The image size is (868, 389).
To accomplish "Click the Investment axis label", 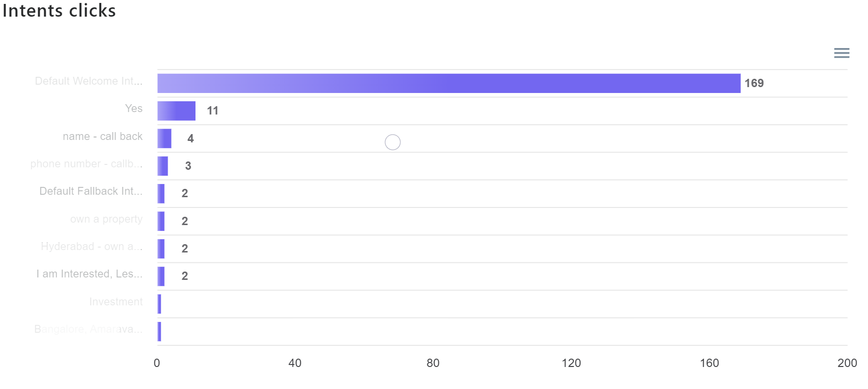I will 116,301.
